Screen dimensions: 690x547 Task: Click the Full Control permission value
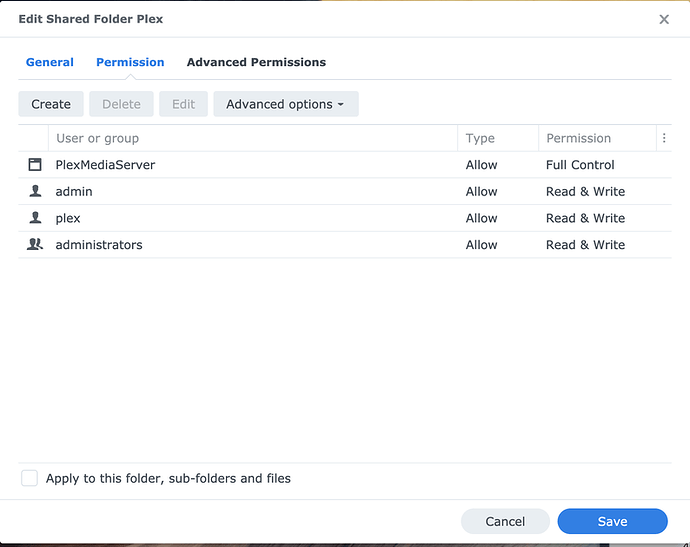coord(580,165)
